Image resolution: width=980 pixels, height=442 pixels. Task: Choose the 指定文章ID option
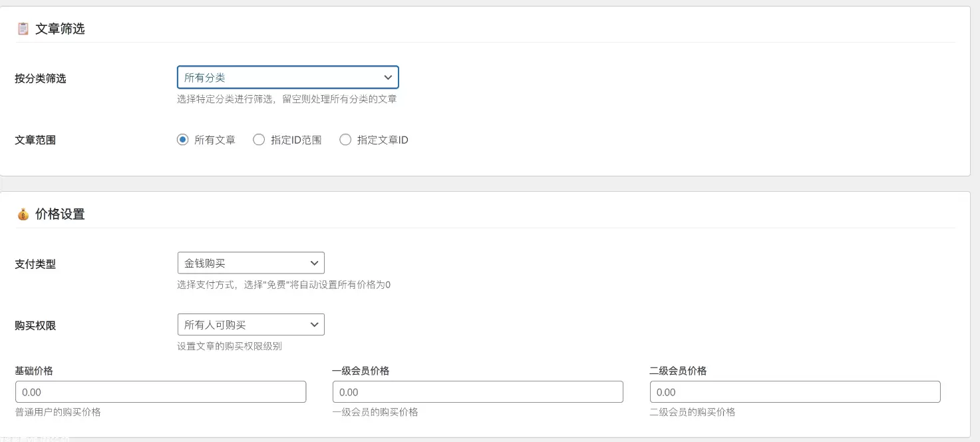click(345, 139)
